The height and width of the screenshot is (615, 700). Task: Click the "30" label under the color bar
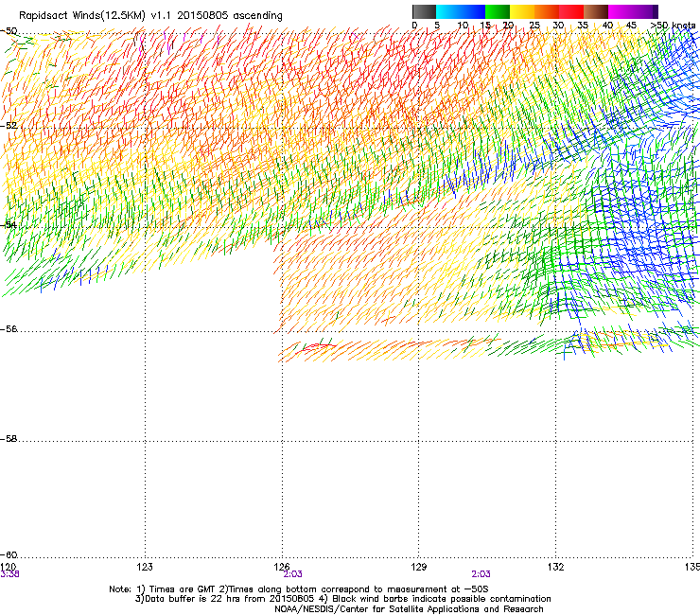click(x=558, y=26)
